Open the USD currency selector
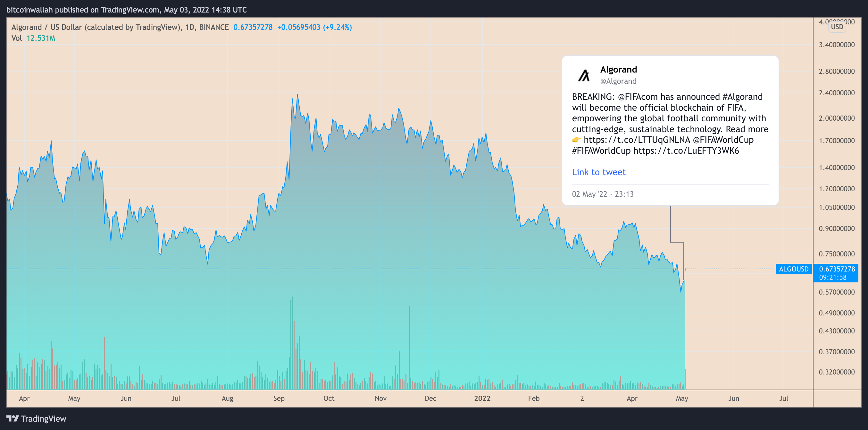Image resolution: width=868 pixels, height=430 pixels. pyautogui.click(x=837, y=27)
